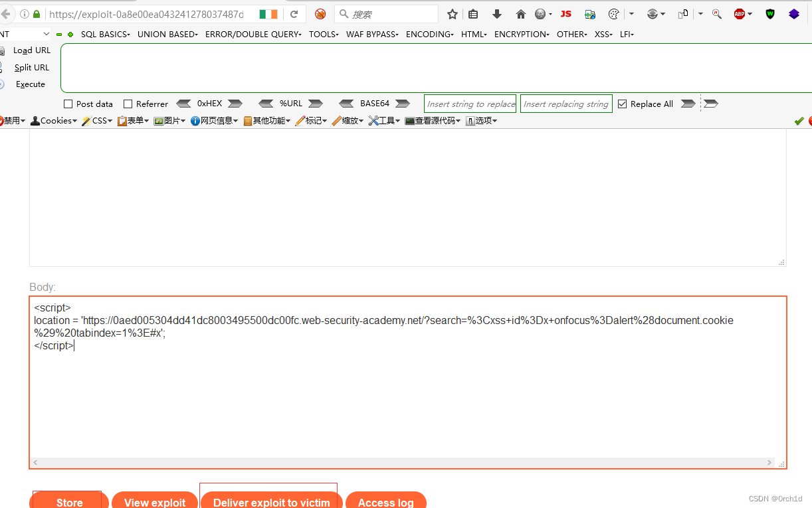Click the Body textarea with the script payload
The width and height of the screenshot is (812, 508).
(408, 382)
